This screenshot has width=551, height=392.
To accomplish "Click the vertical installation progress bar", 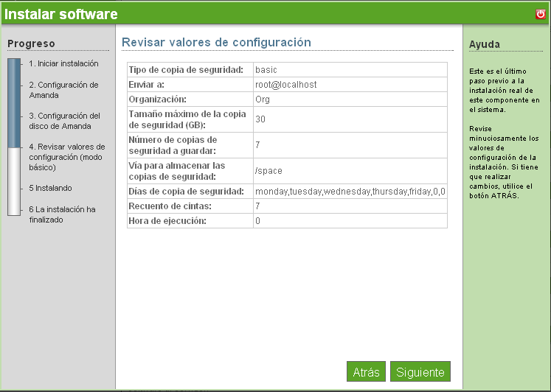I will pos(14,137).
